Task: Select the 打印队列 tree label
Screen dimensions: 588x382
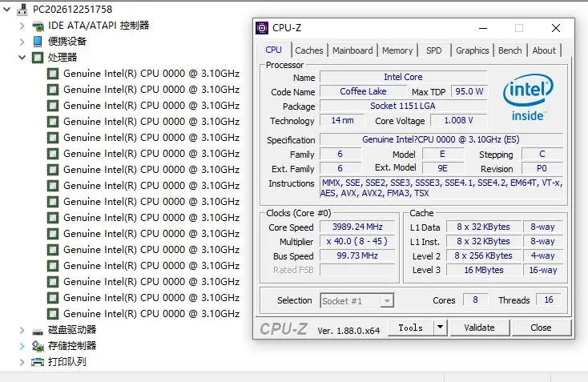Action: click(x=67, y=362)
